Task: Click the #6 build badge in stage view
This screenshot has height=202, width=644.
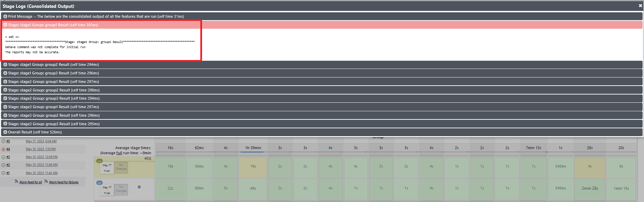Action: (x=100, y=161)
